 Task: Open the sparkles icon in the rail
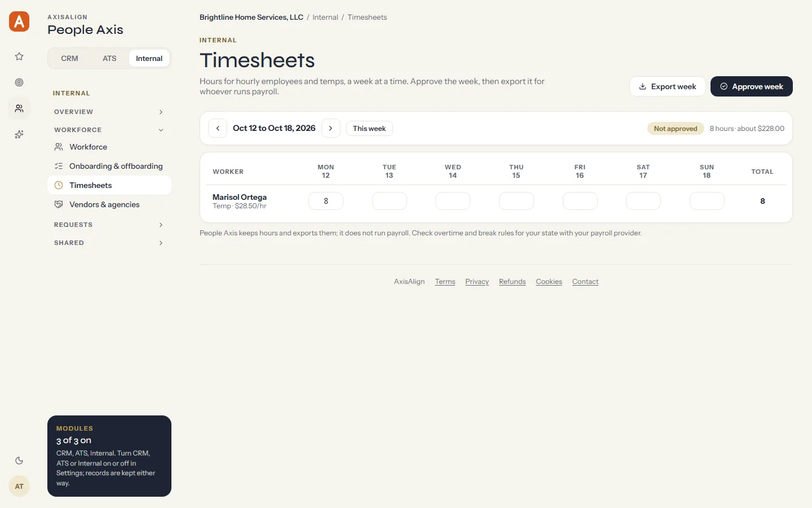click(19, 134)
